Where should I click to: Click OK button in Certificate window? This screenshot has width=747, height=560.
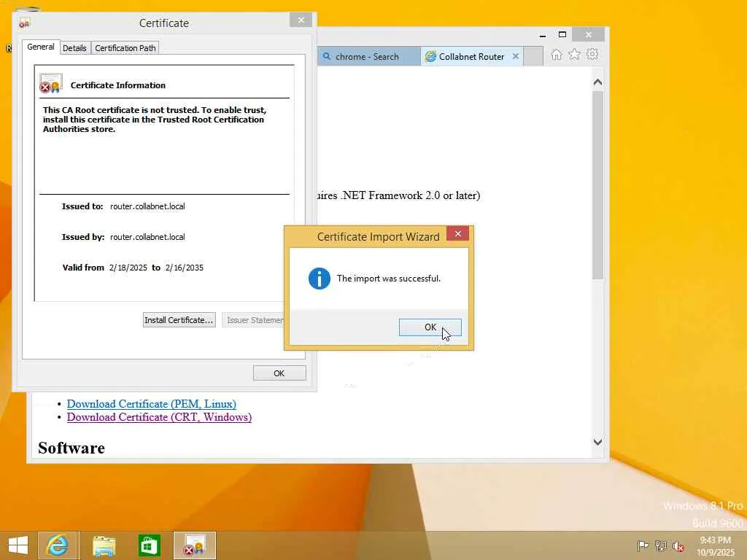coord(279,373)
